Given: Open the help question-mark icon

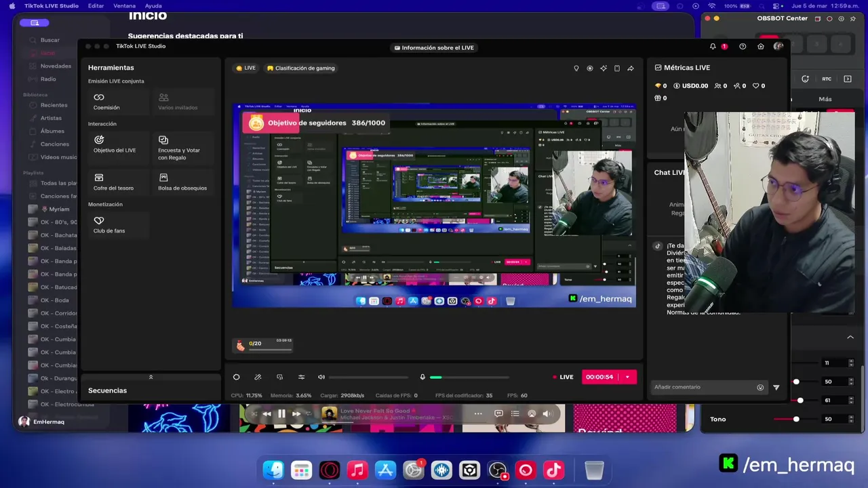Looking at the screenshot, I should point(743,46).
